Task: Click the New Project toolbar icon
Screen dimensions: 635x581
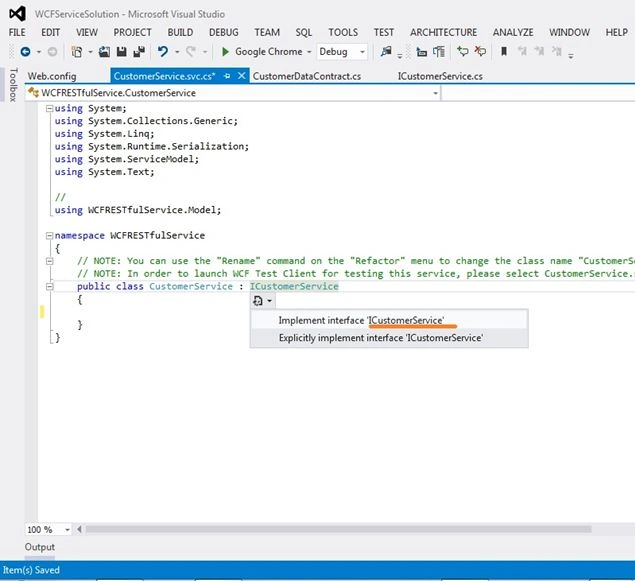Action: pos(77,52)
